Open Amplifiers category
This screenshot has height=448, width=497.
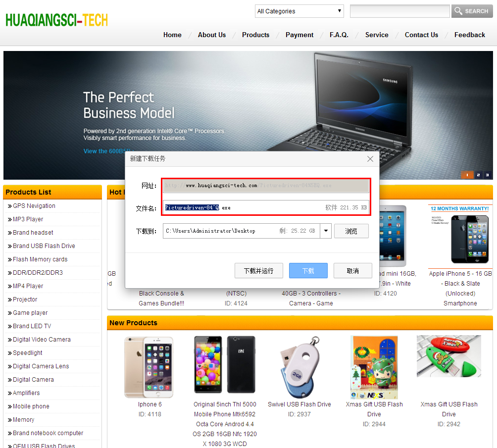pos(26,393)
